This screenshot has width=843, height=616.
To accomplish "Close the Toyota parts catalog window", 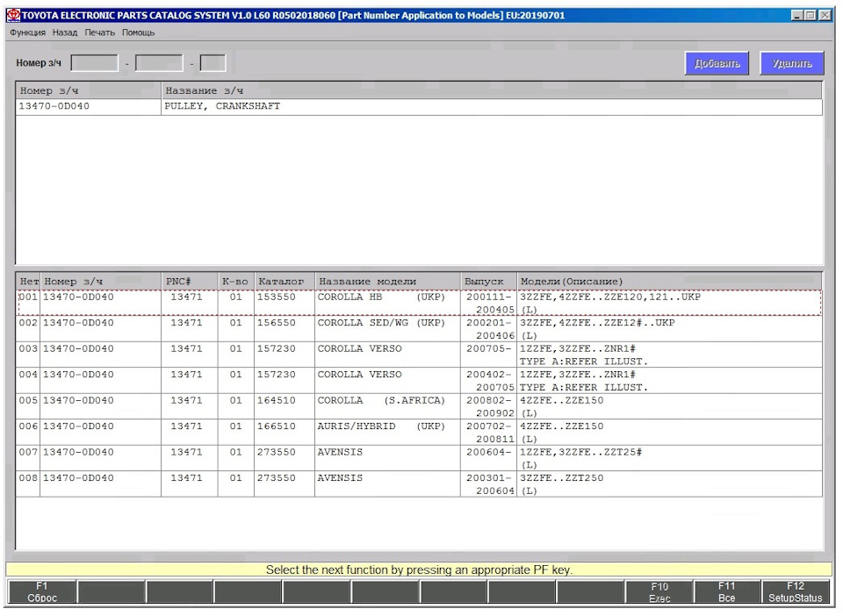I will coord(825,16).
